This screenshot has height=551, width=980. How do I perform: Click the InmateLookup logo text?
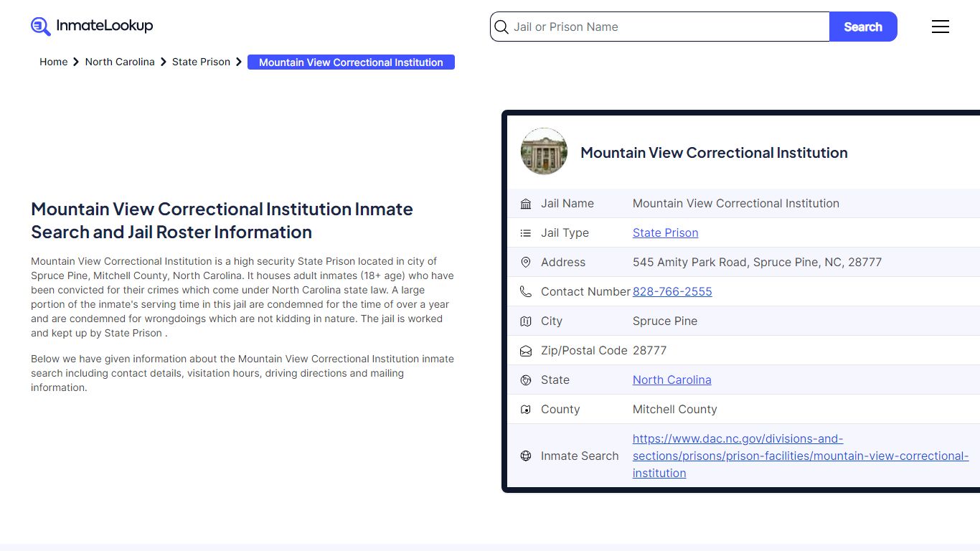[x=105, y=26]
